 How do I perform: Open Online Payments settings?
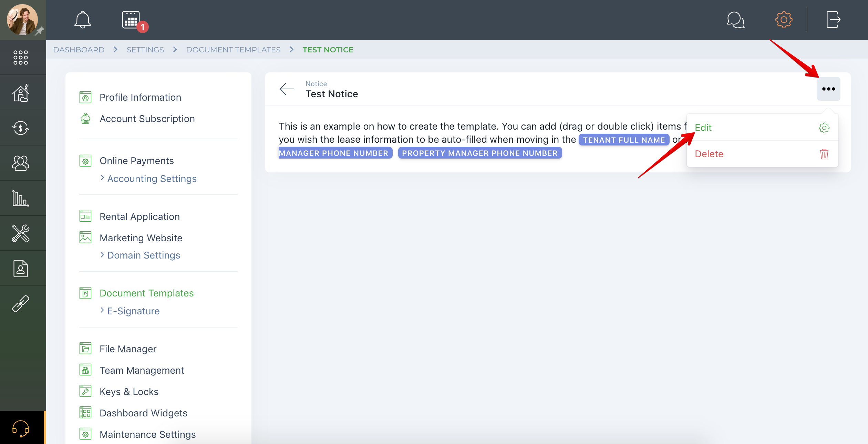136,161
